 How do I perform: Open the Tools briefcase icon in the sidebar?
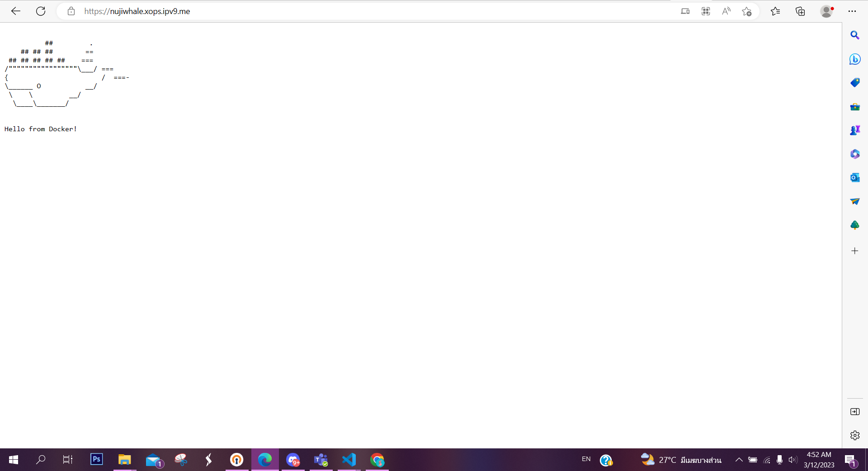(x=854, y=107)
